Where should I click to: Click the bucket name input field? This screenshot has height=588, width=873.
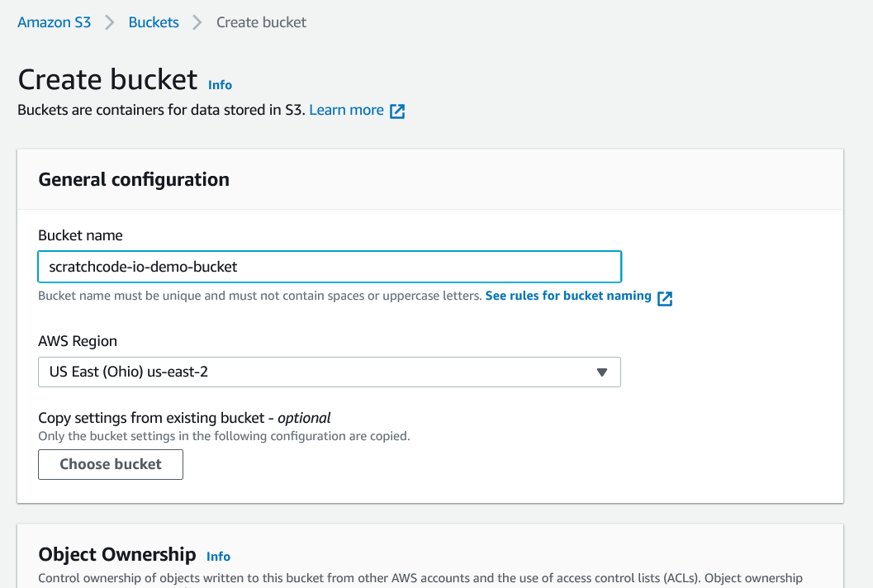329,266
